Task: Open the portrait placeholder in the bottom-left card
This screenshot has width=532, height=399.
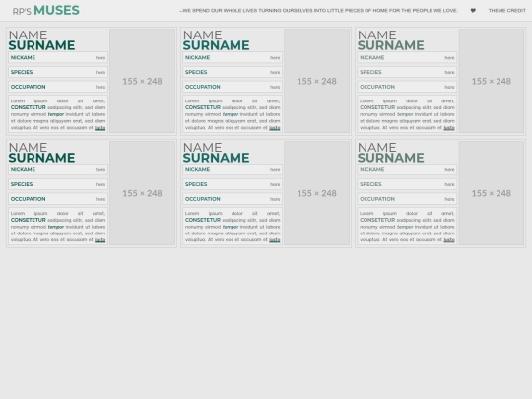Action: [142, 193]
